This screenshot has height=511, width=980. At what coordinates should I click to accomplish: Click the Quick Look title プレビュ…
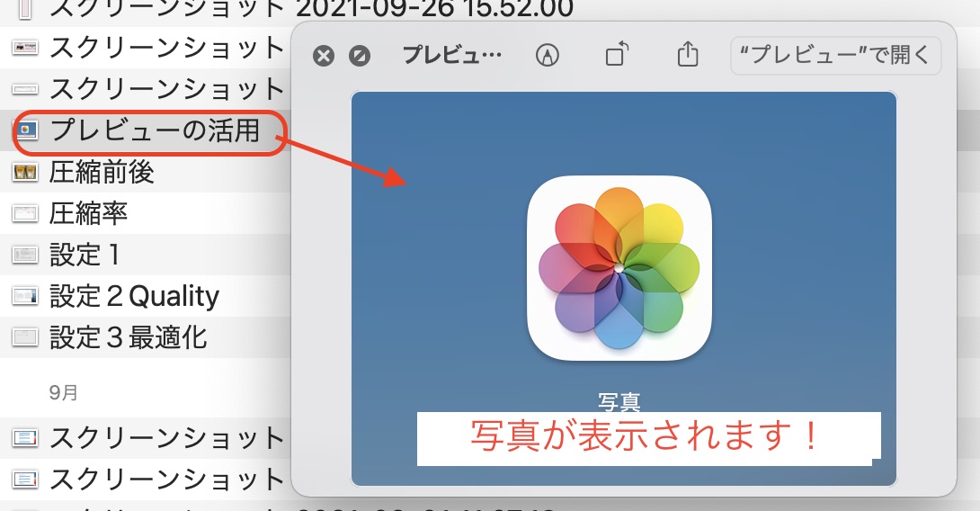[x=452, y=56]
